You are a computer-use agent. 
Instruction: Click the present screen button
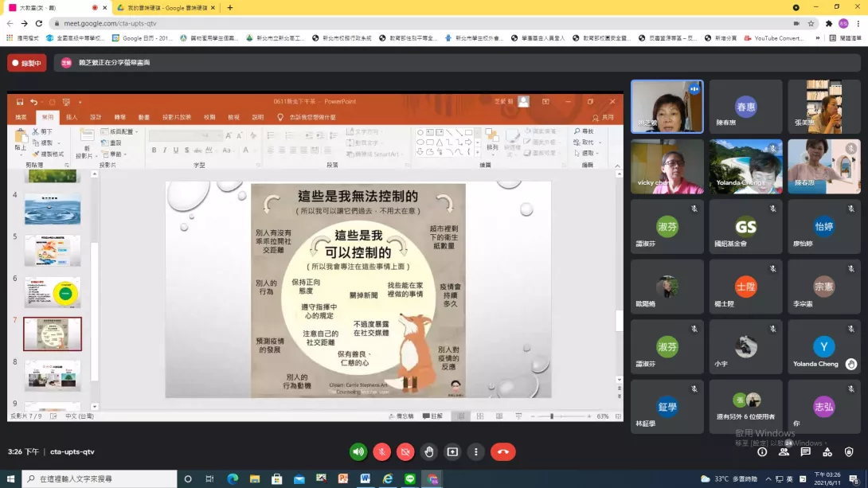click(x=452, y=452)
